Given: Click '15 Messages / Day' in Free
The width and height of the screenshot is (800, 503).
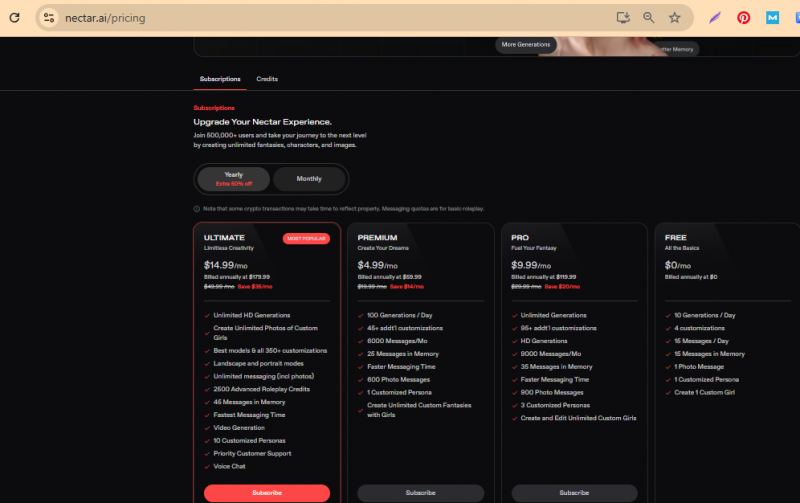Looking at the screenshot, I should tap(702, 341).
